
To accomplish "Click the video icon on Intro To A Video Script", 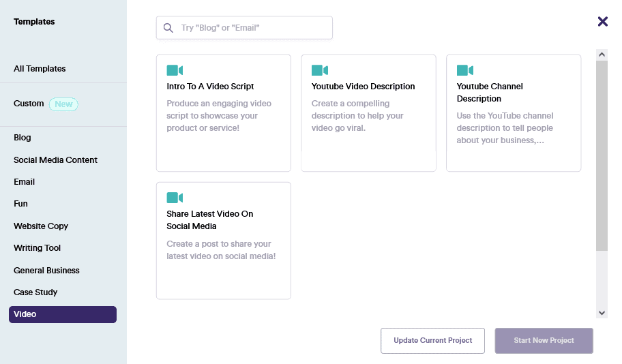I will coord(175,70).
